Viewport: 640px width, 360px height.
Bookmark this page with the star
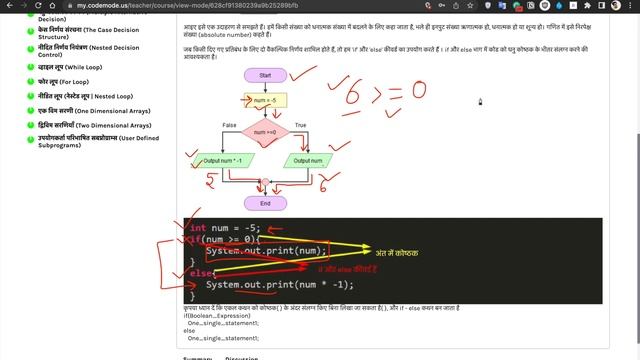pos(470,5)
